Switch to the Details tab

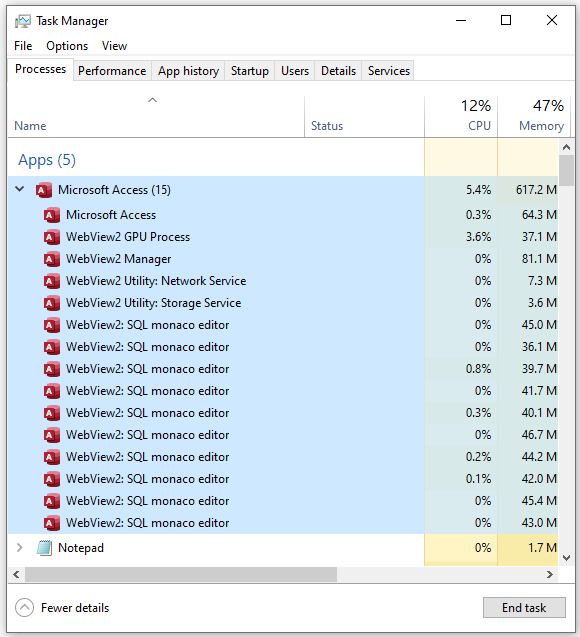pyautogui.click(x=338, y=71)
